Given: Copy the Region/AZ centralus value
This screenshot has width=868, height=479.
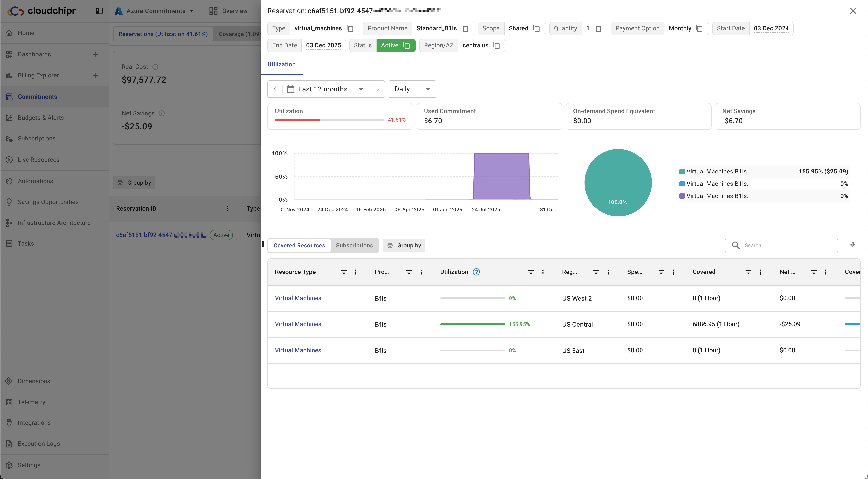Looking at the screenshot, I should pos(496,45).
